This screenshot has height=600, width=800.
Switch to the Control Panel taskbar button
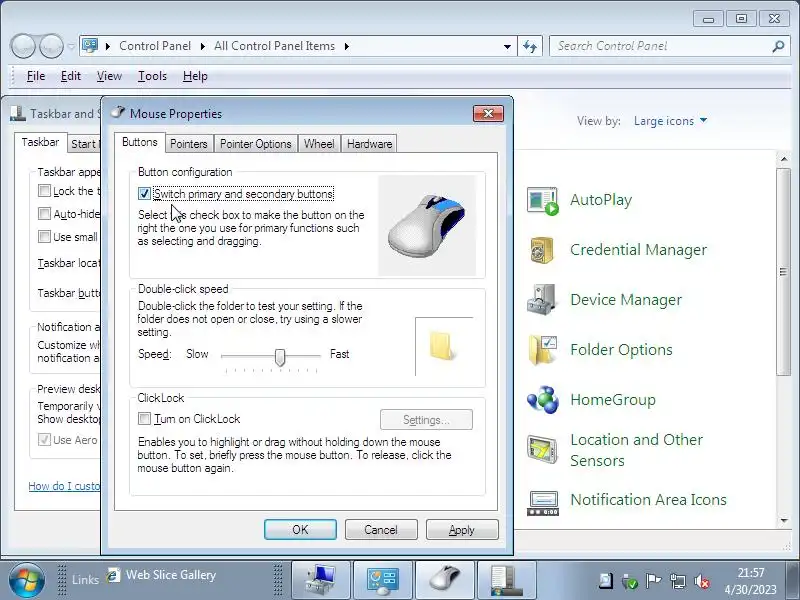(x=383, y=580)
